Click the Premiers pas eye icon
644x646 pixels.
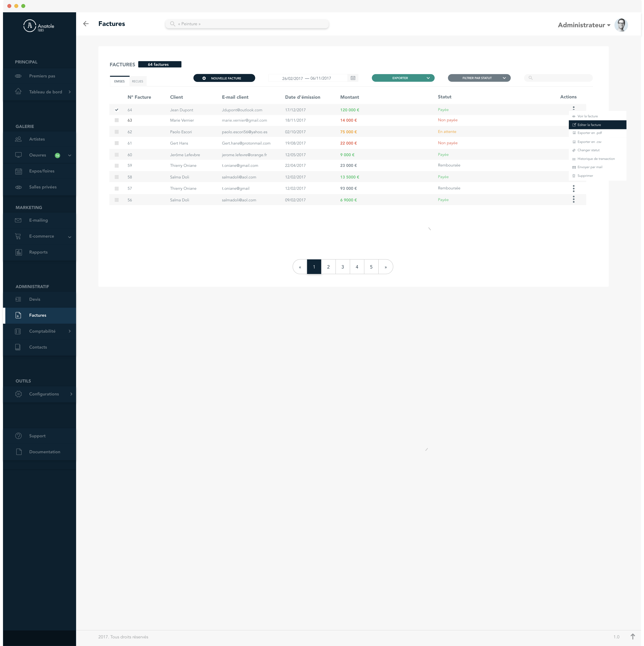[x=18, y=76]
